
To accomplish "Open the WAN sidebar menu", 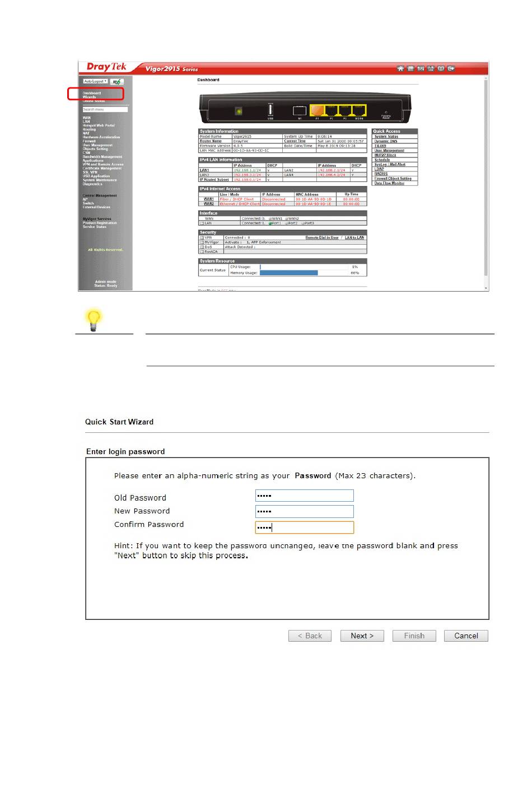I will pyautogui.click(x=86, y=118).
